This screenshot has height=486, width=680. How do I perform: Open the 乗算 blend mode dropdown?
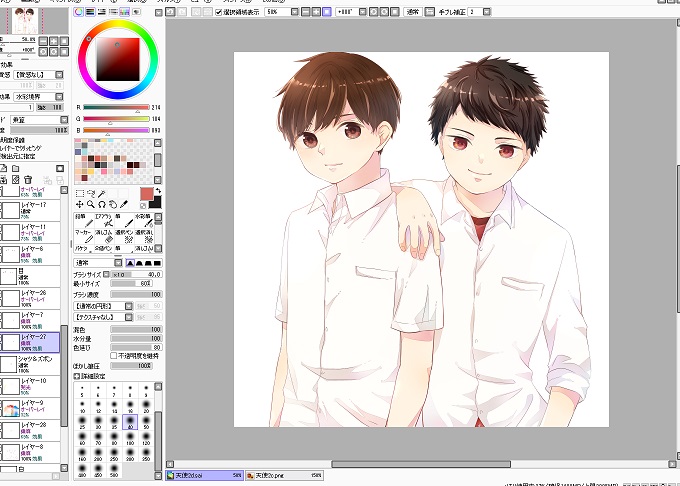[64, 119]
